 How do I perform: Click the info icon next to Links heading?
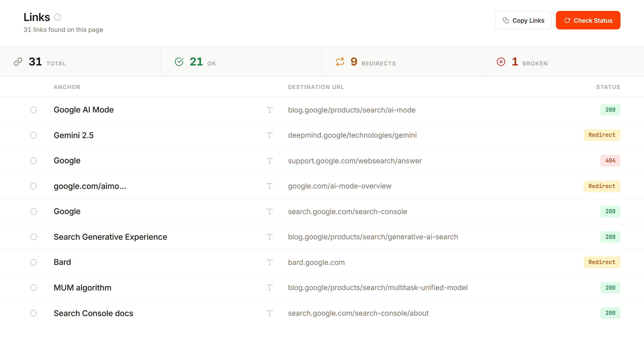pyautogui.click(x=57, y=17)
